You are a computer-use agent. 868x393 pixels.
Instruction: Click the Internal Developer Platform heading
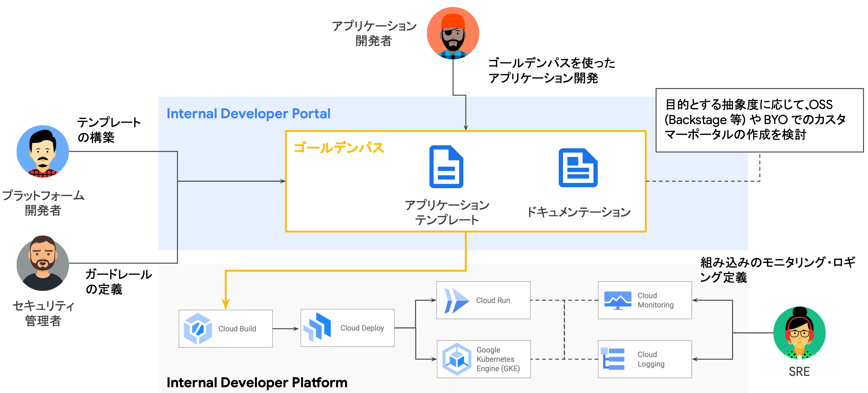(257, 383)
